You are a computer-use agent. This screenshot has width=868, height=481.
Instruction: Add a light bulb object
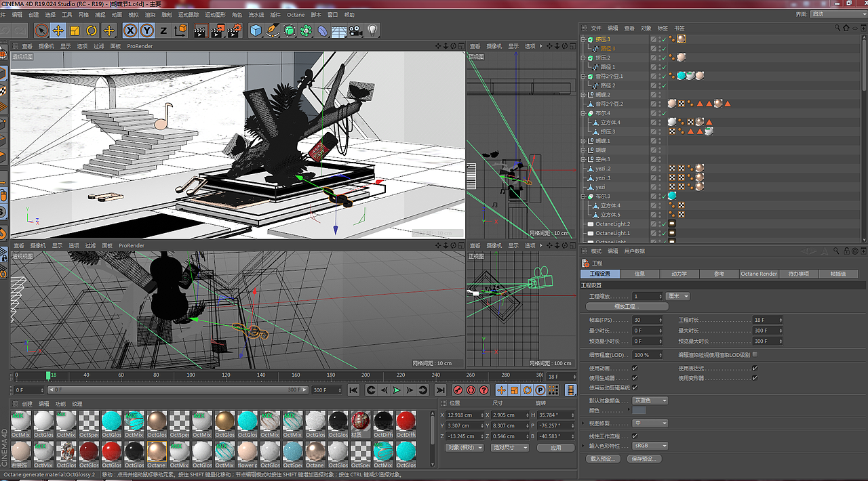pos(372,30)
